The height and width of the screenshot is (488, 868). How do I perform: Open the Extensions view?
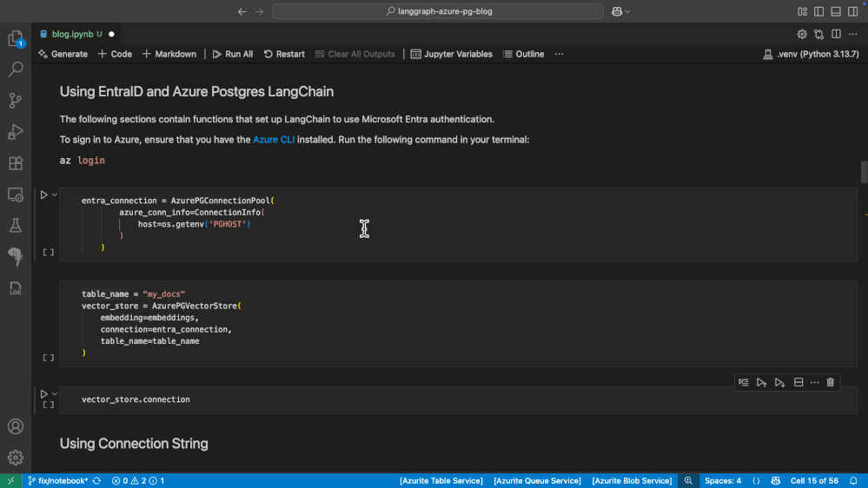[x=16, y=163]
